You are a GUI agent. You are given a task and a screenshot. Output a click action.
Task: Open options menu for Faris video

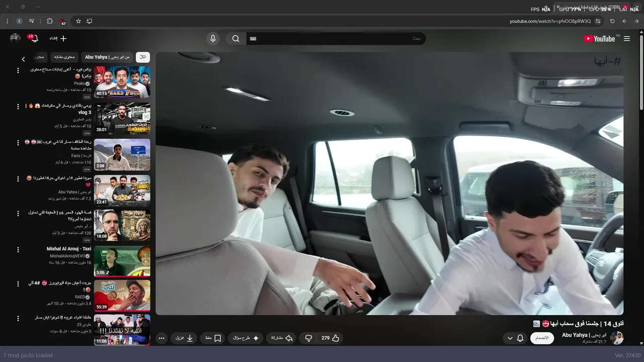[18, 143]
